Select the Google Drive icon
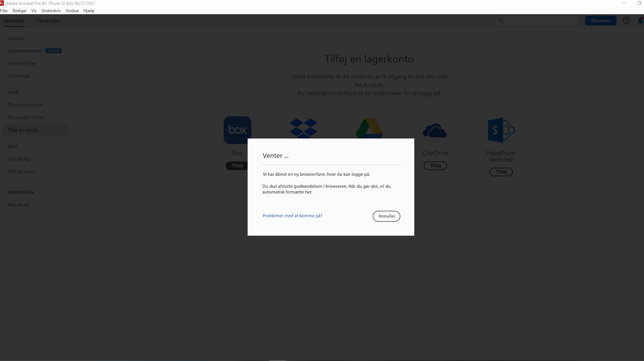The height and width of the screenshot is (361, 644). pos(369,129)
